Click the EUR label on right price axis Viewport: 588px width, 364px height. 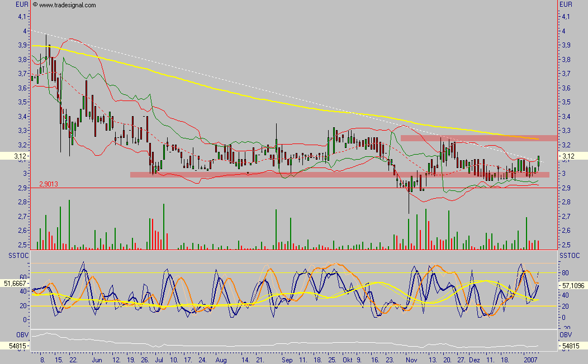tap(565, 4)
